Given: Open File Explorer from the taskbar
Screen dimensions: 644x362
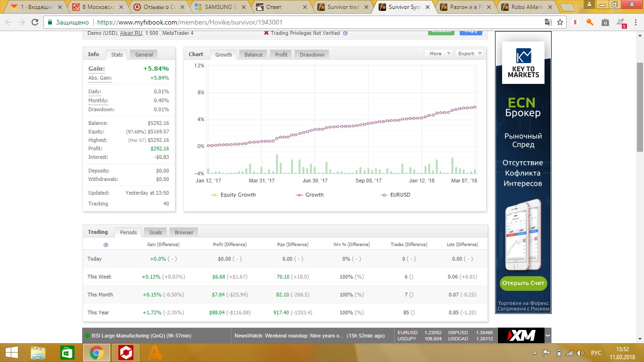Looking at the screenshot, I should point(38,353).
